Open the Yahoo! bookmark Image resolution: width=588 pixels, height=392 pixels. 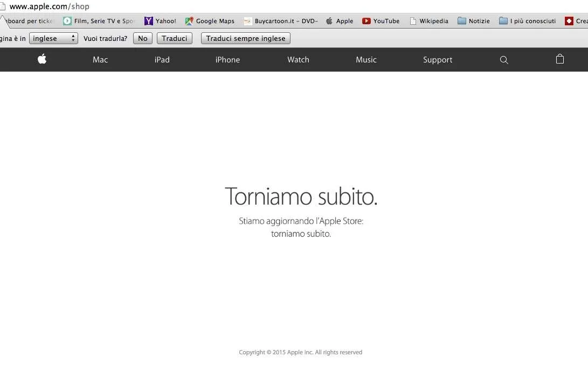click(160, 21)
